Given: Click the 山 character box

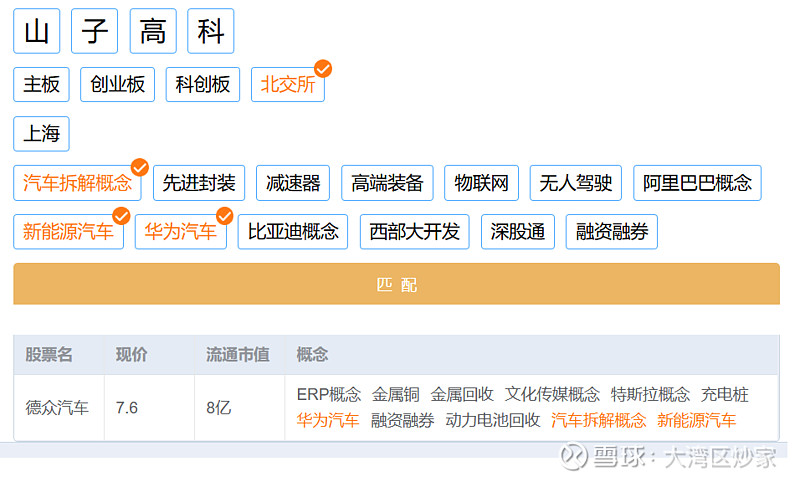Looking at the screenshot, I should tap(37, 31).
